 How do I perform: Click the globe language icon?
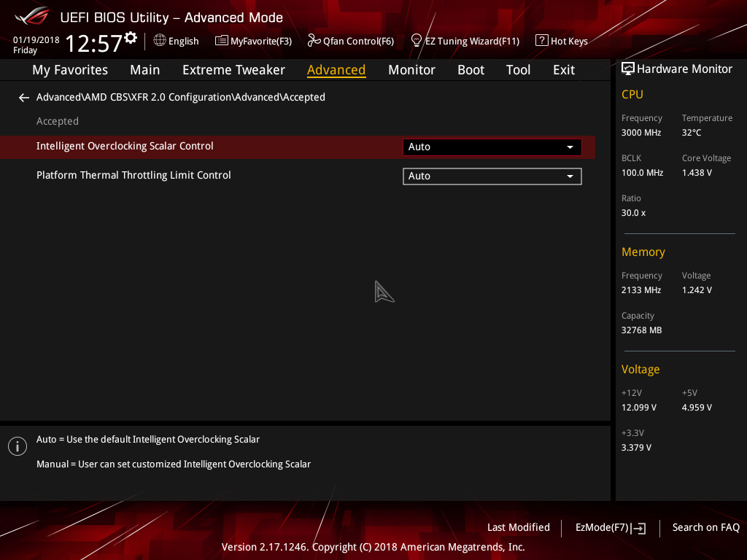[x=160, y=41]
